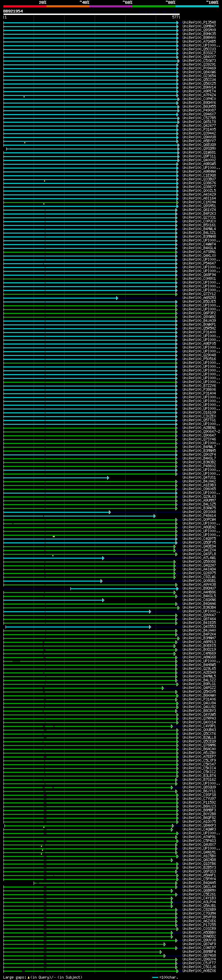Open entry UniRef100_P09469

(199, 68)
